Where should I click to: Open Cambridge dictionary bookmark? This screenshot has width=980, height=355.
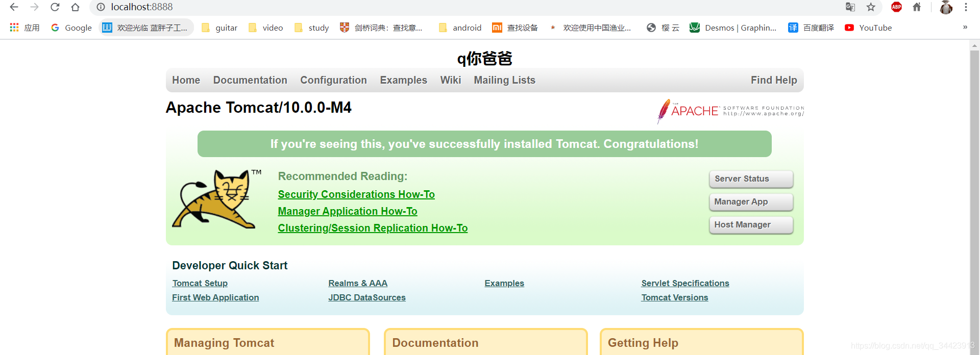[x=381, y=28]
